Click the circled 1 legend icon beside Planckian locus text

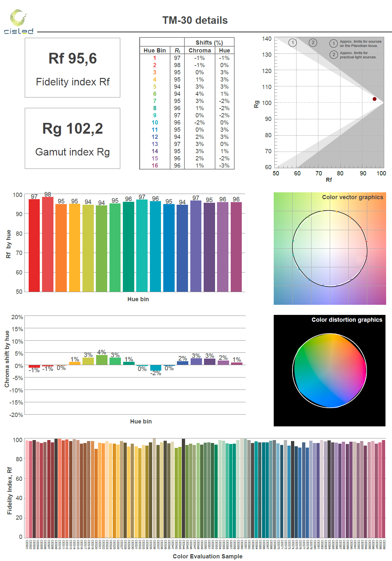(333, 43)
